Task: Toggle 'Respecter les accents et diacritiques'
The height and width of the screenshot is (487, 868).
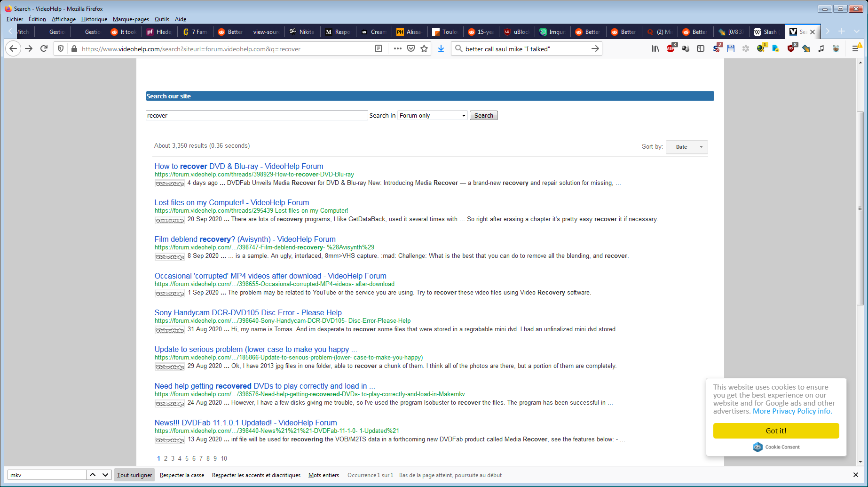Action: [256, 475]
